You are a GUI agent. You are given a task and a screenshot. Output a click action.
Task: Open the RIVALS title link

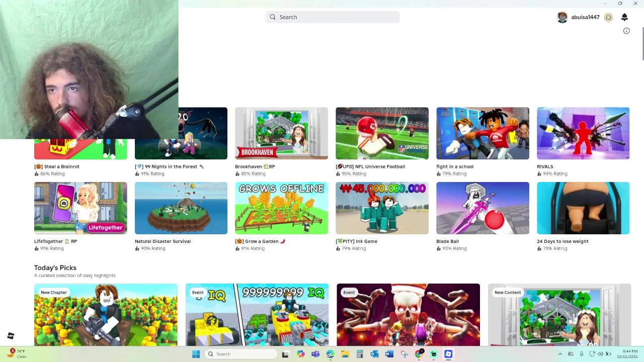click(545, 166)
